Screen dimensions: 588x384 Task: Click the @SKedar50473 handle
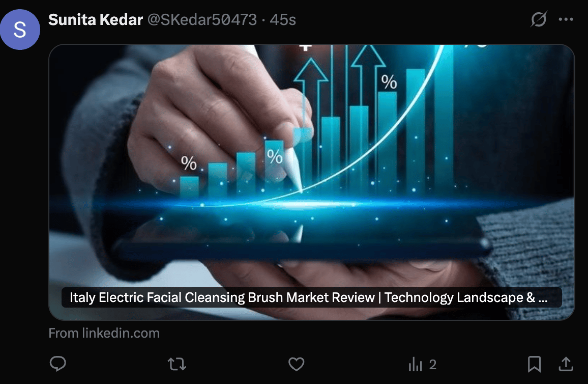(x=202, y=19)
